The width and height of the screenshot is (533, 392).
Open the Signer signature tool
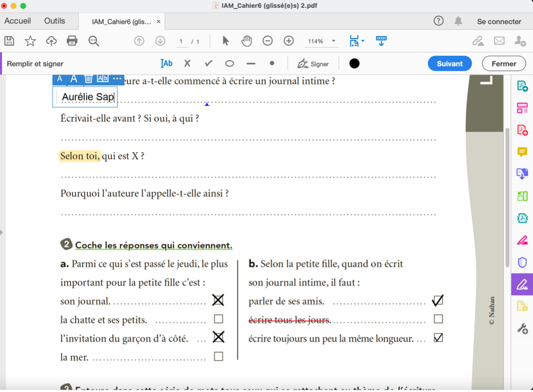tap(313, 63)
